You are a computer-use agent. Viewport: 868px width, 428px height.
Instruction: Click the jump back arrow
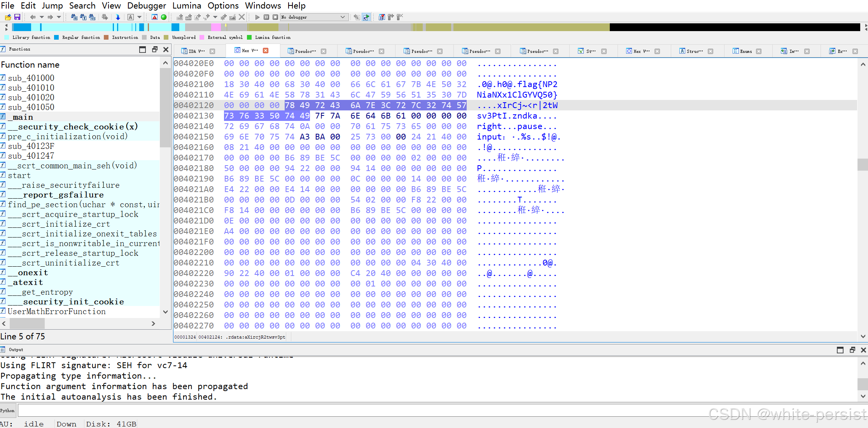pyautogui.click(x=33, y=17)
